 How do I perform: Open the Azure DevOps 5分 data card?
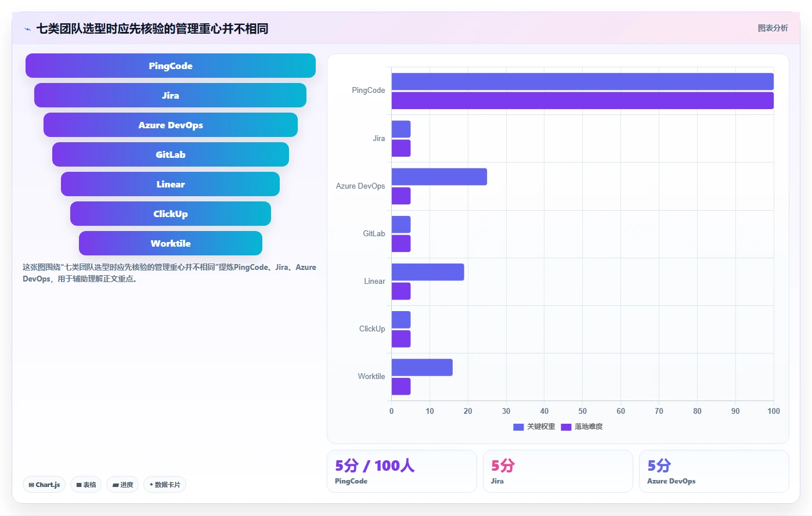pyautogui.click(x=714, y=471)
